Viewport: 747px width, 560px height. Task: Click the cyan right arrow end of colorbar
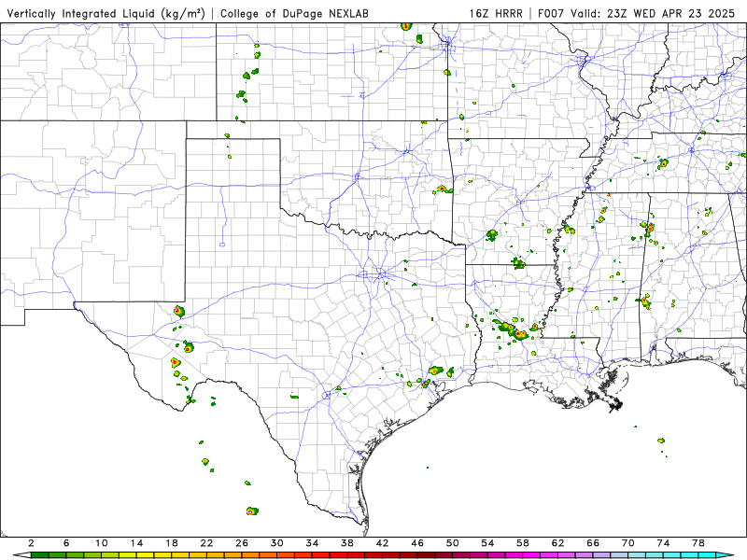pyautogui.click(x=725, y=555)
